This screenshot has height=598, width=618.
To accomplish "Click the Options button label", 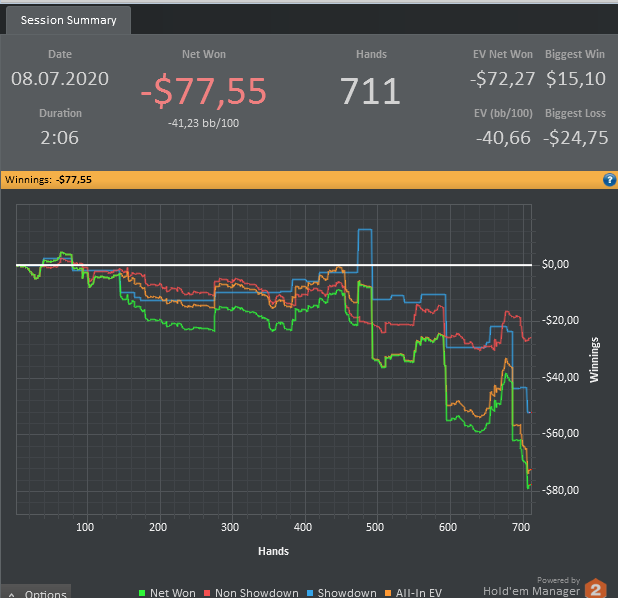I will 46,593.
